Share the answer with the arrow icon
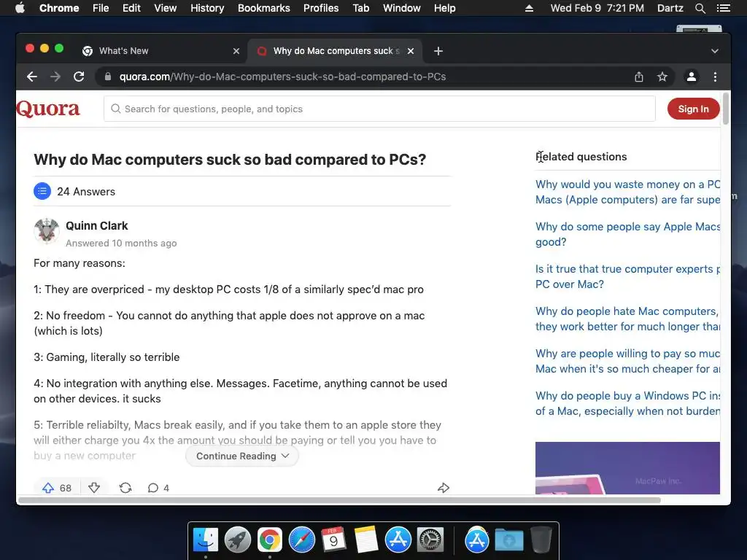 [x=444, y=488]
